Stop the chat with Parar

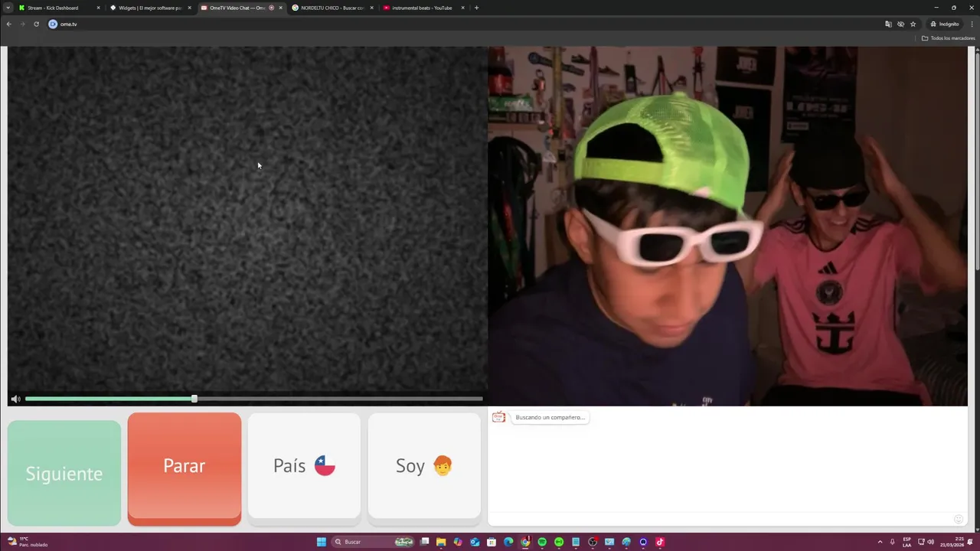coord(185,468)
